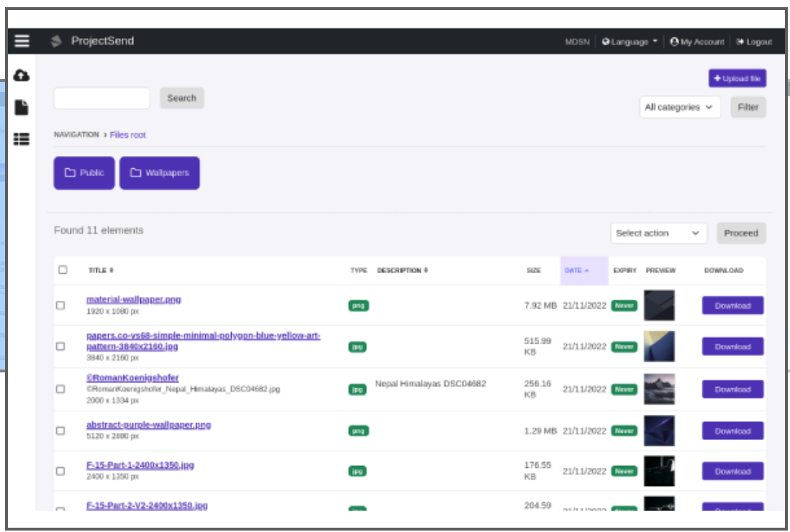Viewport: 790px width, 532px height.
Task: Open the Select action dropdown
Action: coord(658,233)
